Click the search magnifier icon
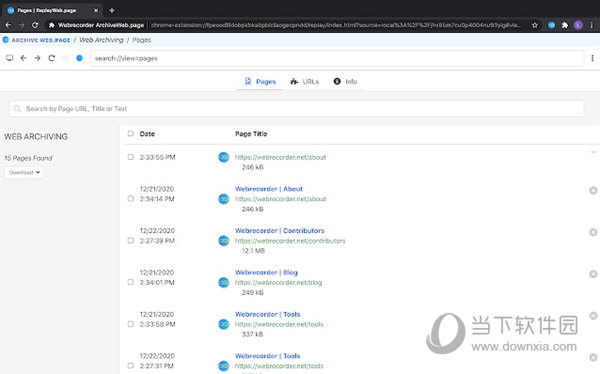The image size is (600, 374). [x=17, y=109]
